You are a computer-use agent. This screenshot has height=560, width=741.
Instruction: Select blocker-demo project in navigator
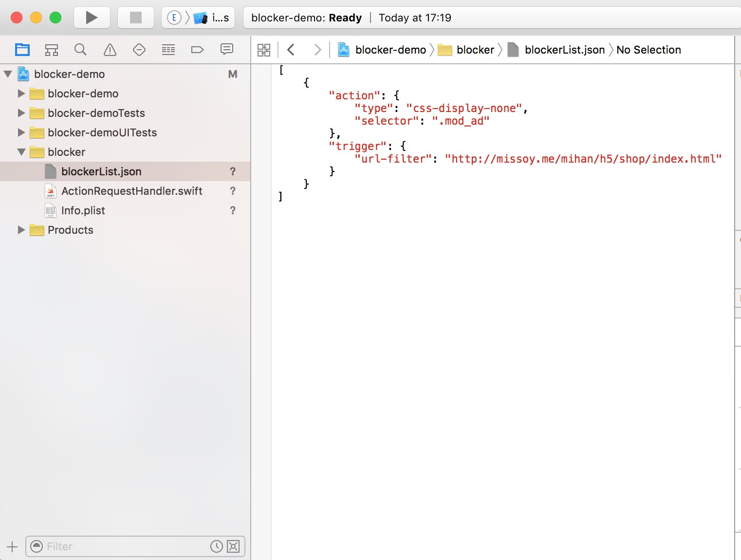pyautogui.click(x=125, y=74)
